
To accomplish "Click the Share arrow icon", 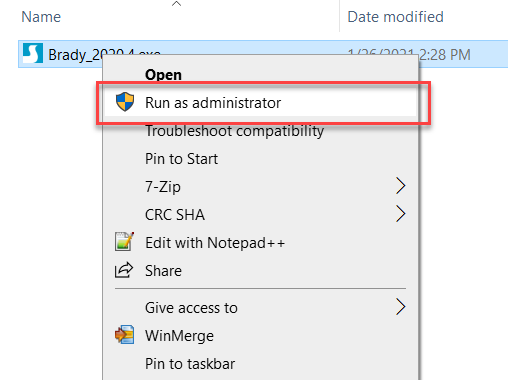I will tap(124, 270).
